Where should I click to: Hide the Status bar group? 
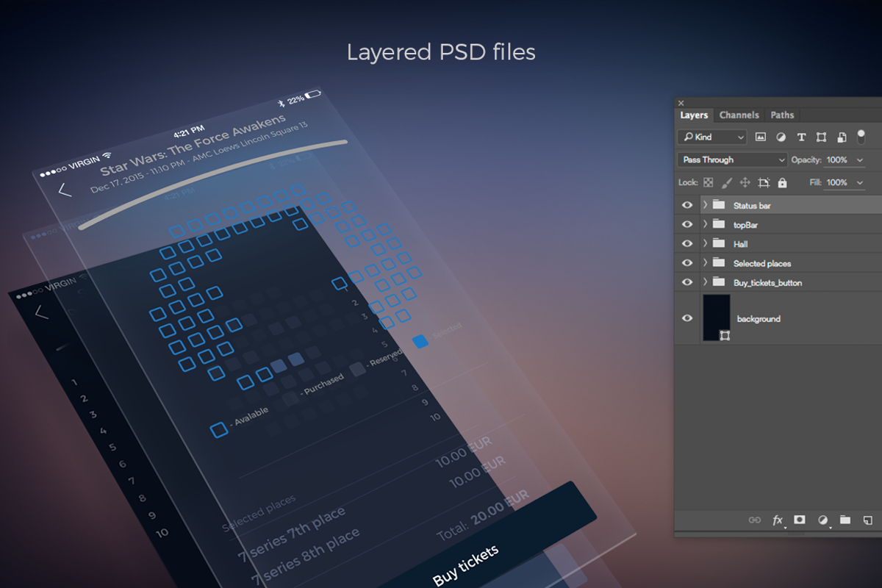(687, 205)
